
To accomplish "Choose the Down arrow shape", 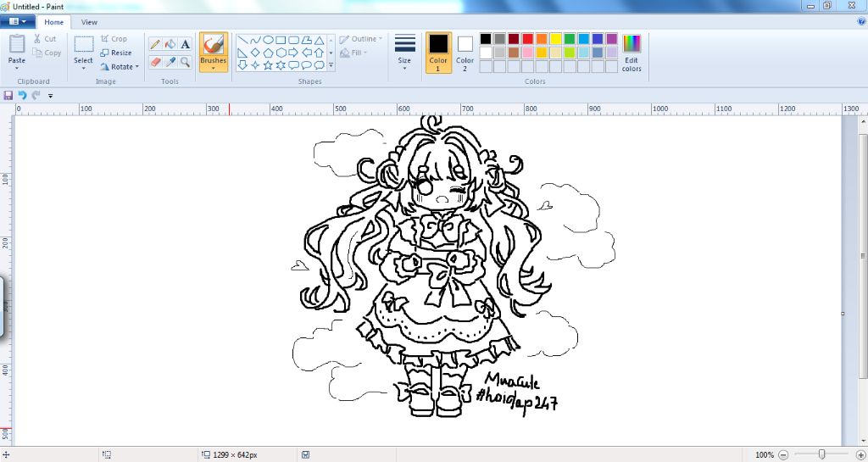I will 242,65.
